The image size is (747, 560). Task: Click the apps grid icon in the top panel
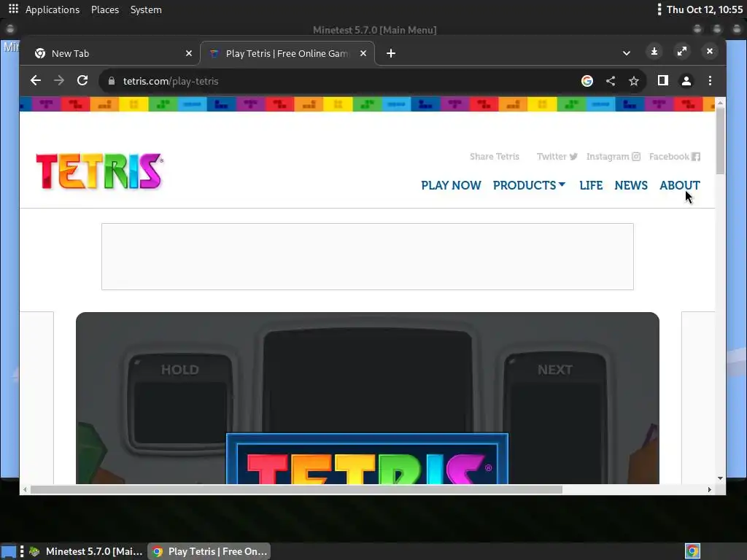tap(13, 9)
